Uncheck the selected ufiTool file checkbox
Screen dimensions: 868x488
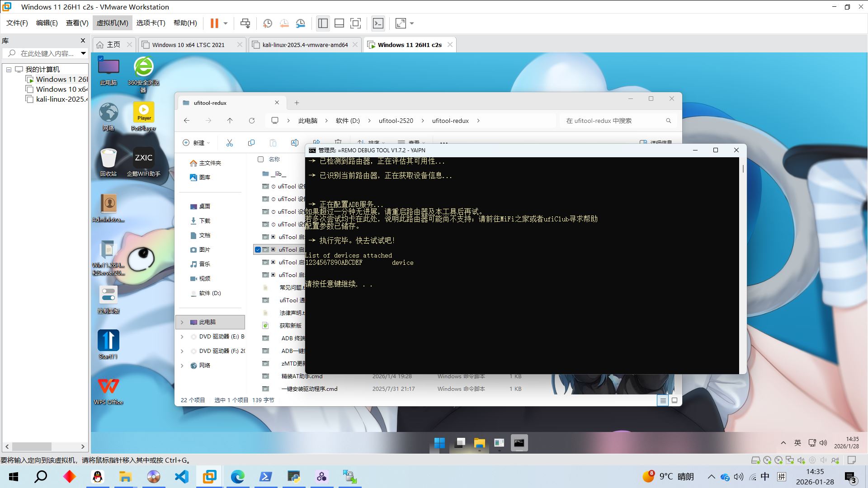(258, 249)
